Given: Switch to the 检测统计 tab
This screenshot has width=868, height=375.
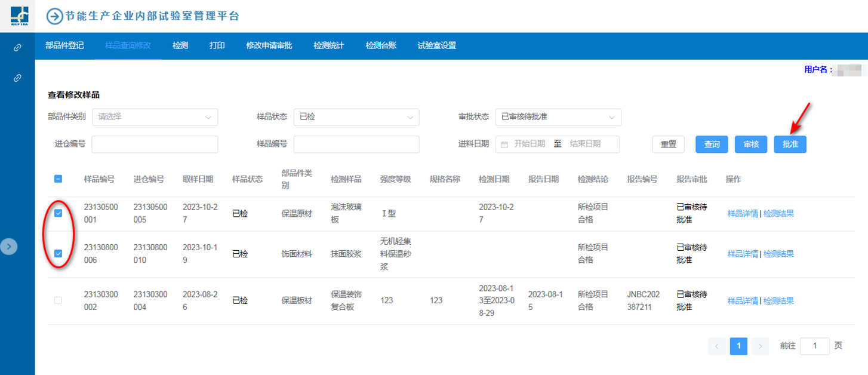Looking at the screenshot, I should click(x=328, y=45).
